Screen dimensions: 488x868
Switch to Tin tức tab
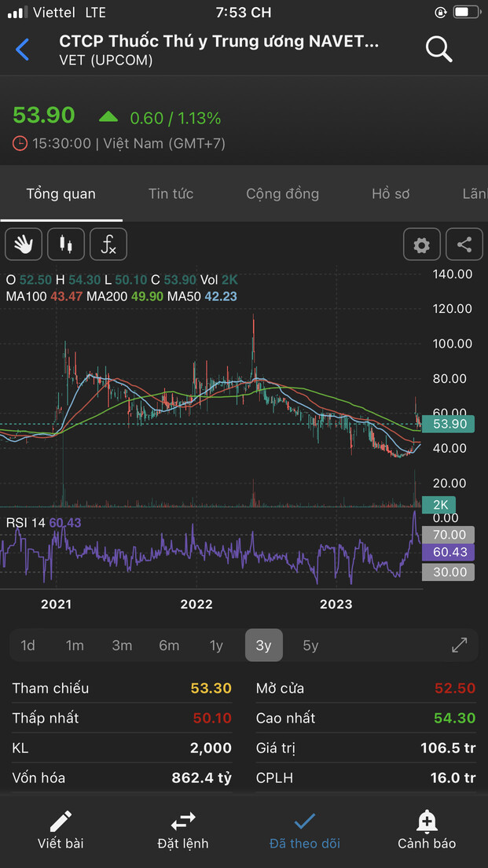tap(171, 194)
